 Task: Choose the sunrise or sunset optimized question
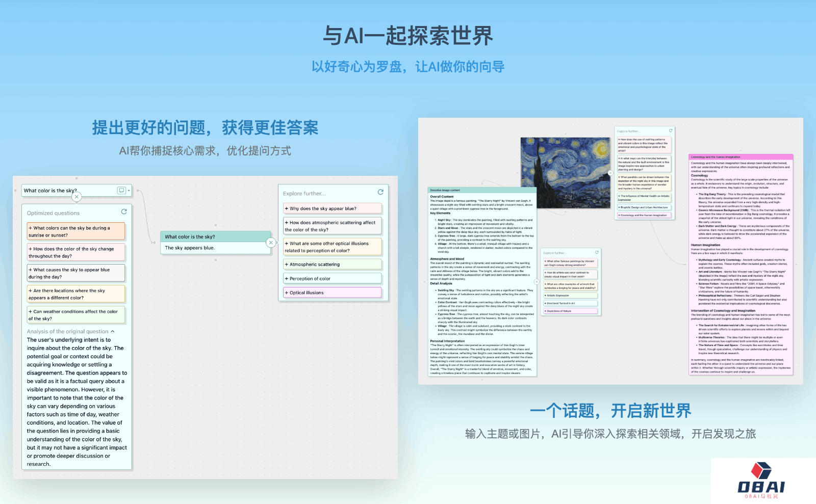pos(76,231)
